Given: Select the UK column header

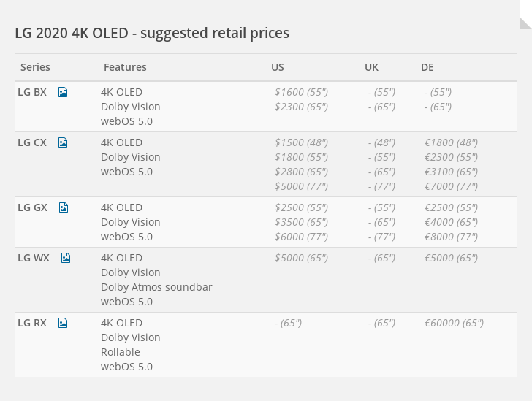Looking at the screenshot, I should coord(371,67).
